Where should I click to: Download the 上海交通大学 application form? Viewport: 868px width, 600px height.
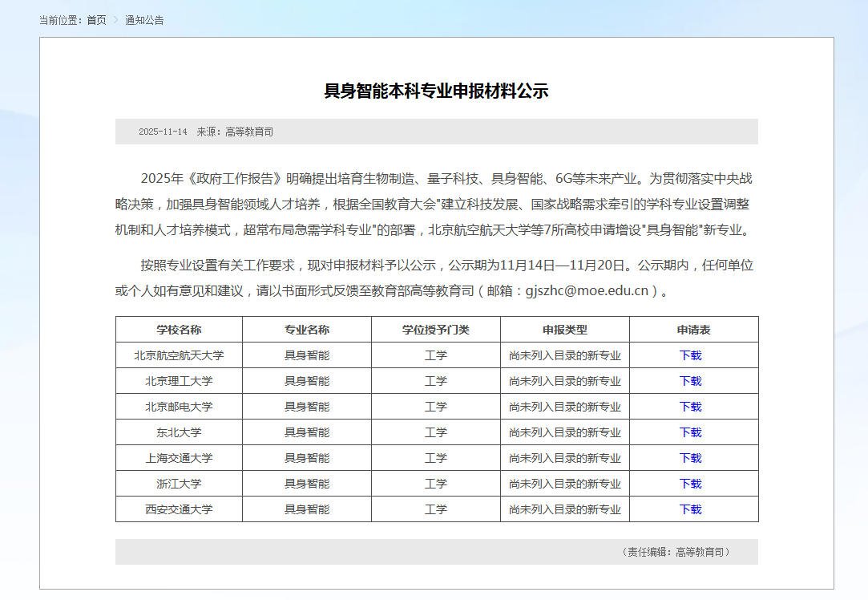point(692,457)
